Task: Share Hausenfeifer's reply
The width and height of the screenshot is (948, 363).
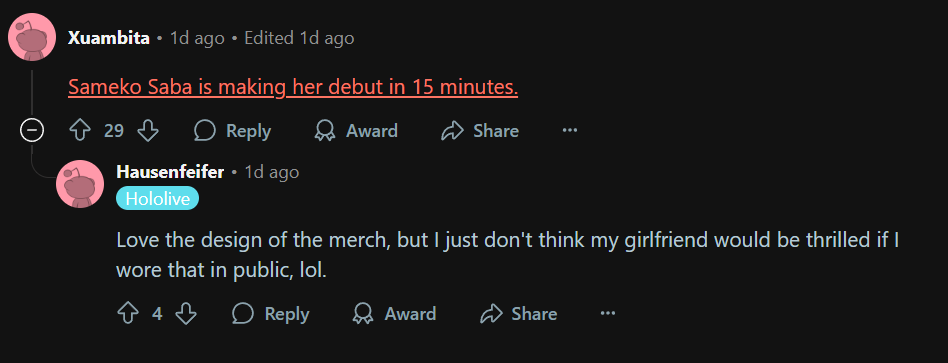Action: 519,313
